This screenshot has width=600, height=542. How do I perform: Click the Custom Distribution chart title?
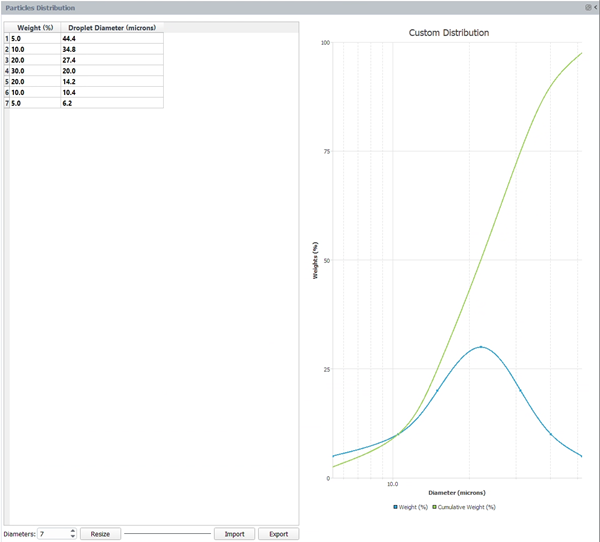[449, 33]
